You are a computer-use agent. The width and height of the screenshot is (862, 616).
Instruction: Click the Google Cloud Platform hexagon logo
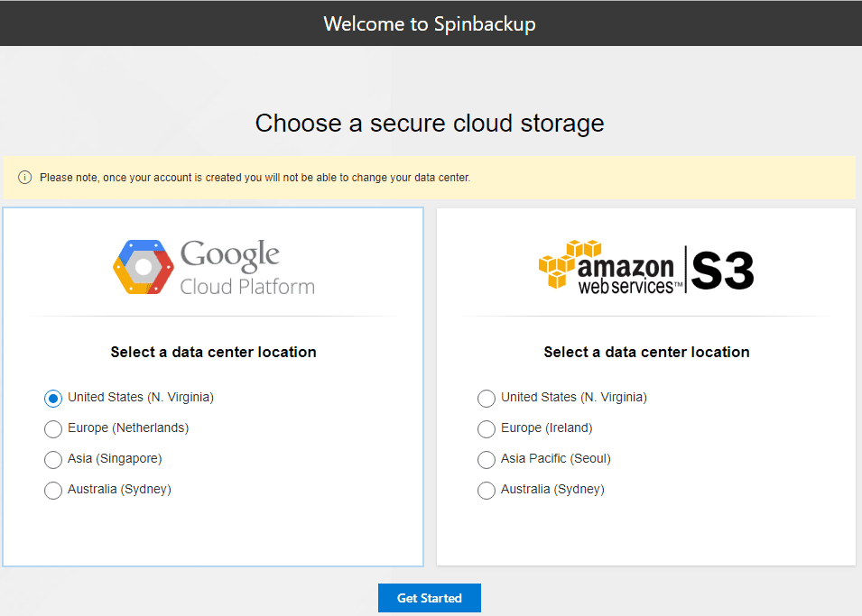coord(144,268)
